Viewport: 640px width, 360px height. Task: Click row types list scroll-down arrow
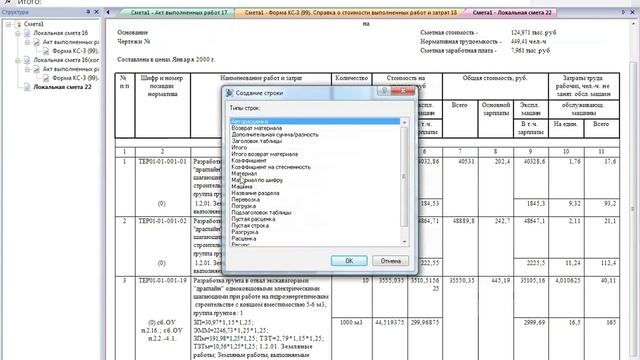[404, 242]
